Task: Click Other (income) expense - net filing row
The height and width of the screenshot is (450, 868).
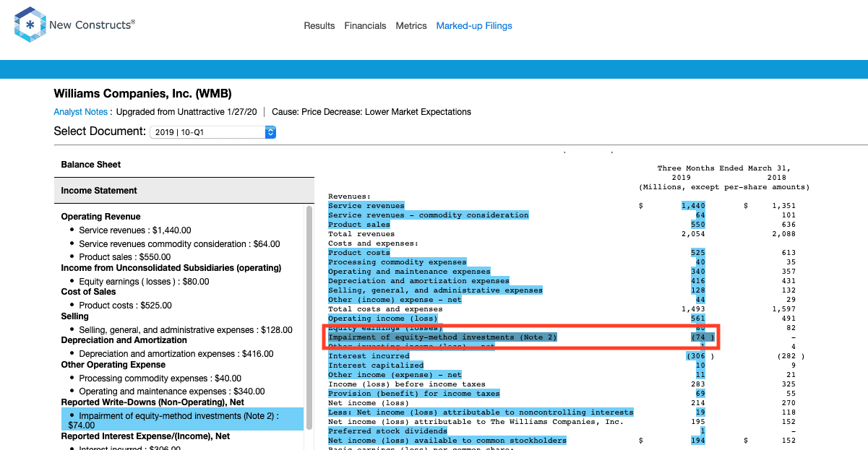Action: coord(395,300)
